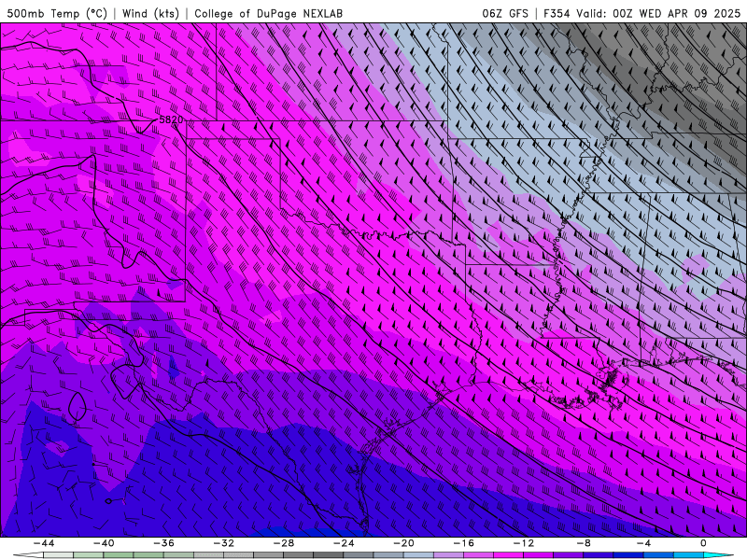Click the "College of DuPage NEXLAB" credit text

(268, 14)
